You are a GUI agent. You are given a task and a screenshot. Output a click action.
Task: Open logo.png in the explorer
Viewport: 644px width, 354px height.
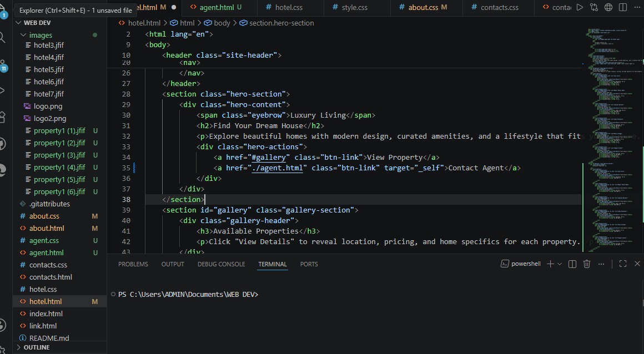[48, 107]
